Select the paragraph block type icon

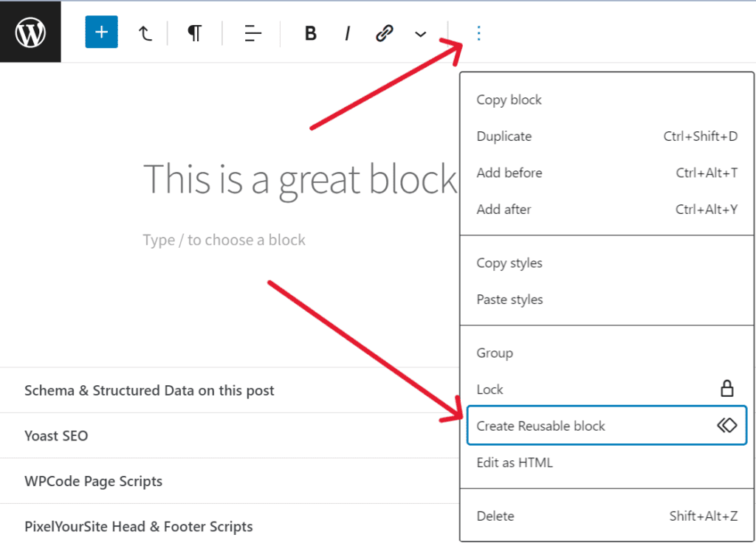[x=194, y=32]
